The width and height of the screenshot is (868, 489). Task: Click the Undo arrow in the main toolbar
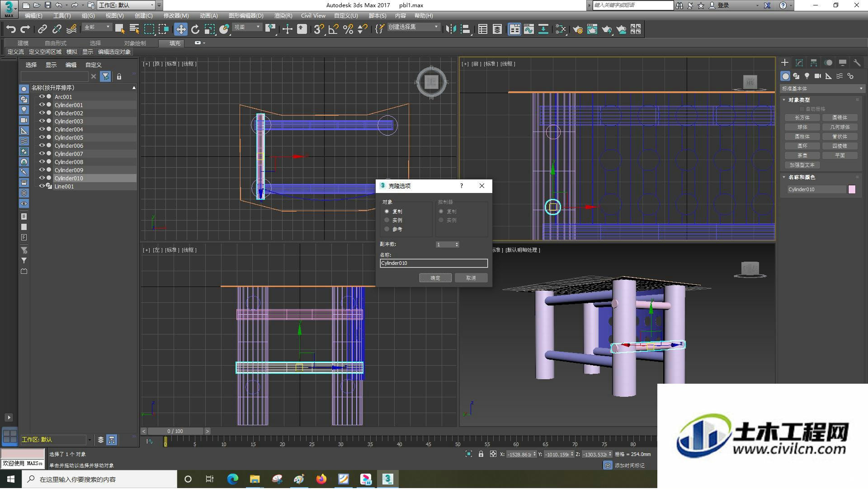pos(11,29)
